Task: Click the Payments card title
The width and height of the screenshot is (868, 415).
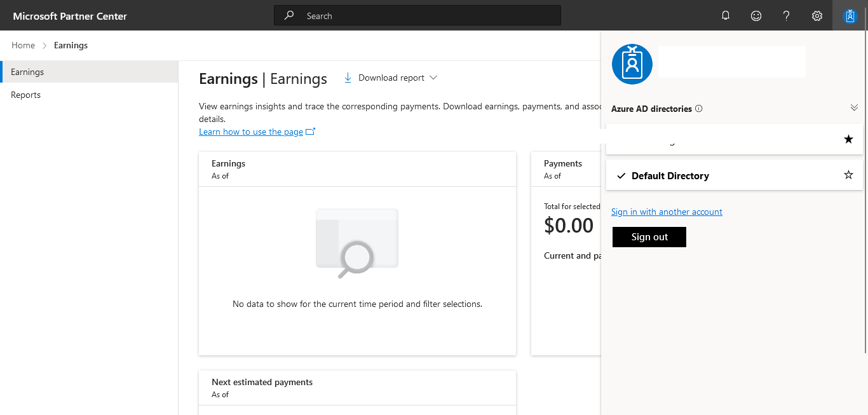Action: coord(563,163)
